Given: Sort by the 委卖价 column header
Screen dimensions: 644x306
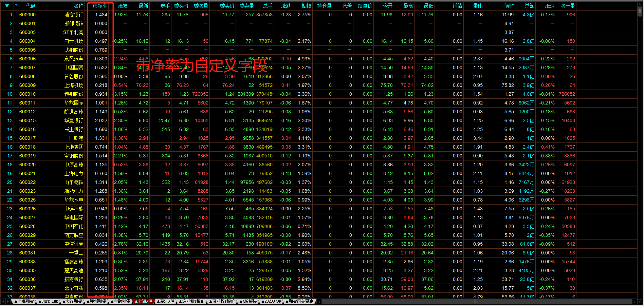Looking at the screenshot, I should [x=227, y=6].
